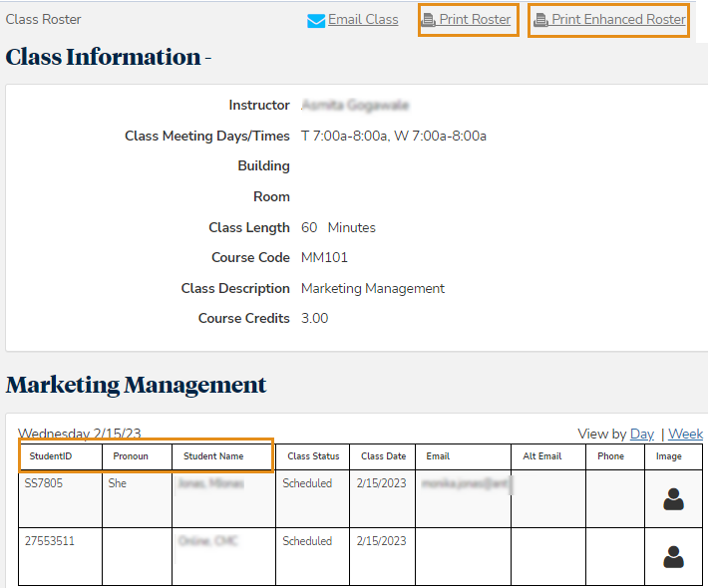Click student ID 27553511 in the roster
The height and width of the screenshot is (588, 708).
tap(50, 541)
